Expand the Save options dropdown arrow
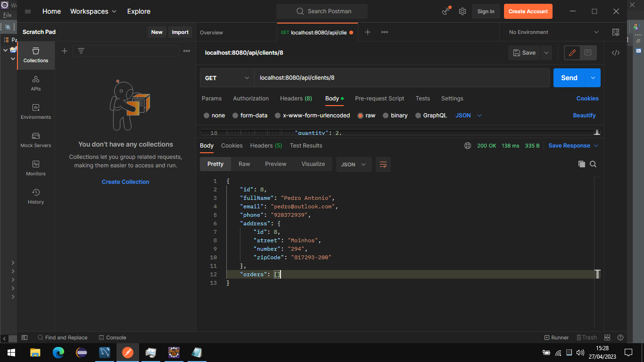 click(x=546, y=53)
